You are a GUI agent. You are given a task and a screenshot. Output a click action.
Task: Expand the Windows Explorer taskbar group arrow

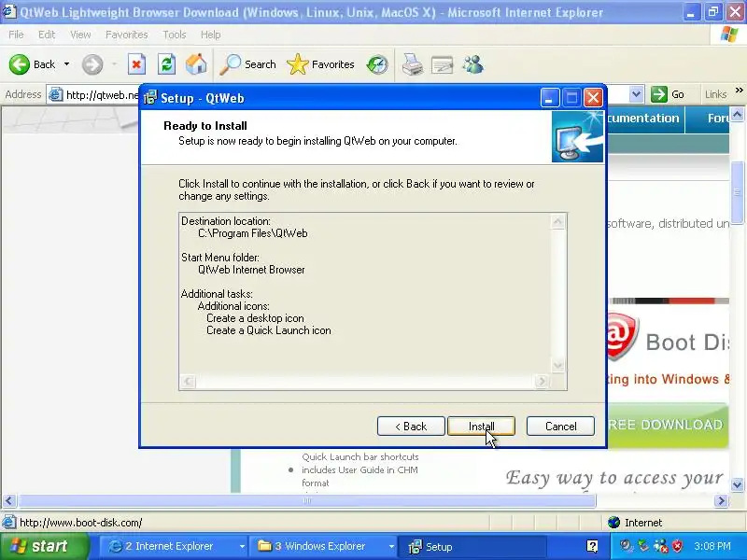pyautogui.click(x=391, y=547)
